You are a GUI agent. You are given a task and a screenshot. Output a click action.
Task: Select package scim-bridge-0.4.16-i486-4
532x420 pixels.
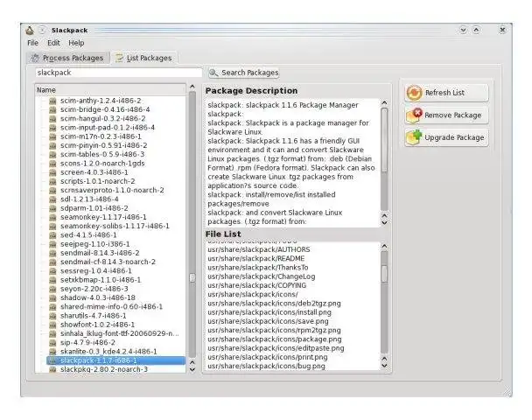point(105,109)
